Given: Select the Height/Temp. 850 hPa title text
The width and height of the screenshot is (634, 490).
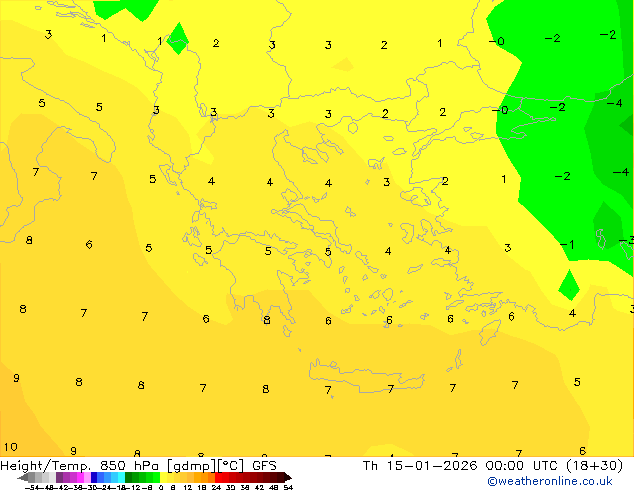Looking at the screenshot, I should pos(79,466).
